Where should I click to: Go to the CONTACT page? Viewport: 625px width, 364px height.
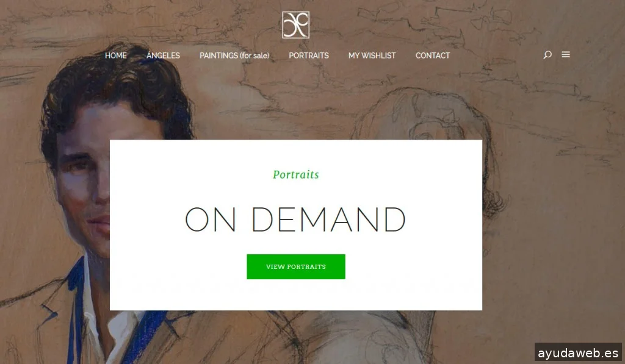pyautogui.click(x=433, y=55)
